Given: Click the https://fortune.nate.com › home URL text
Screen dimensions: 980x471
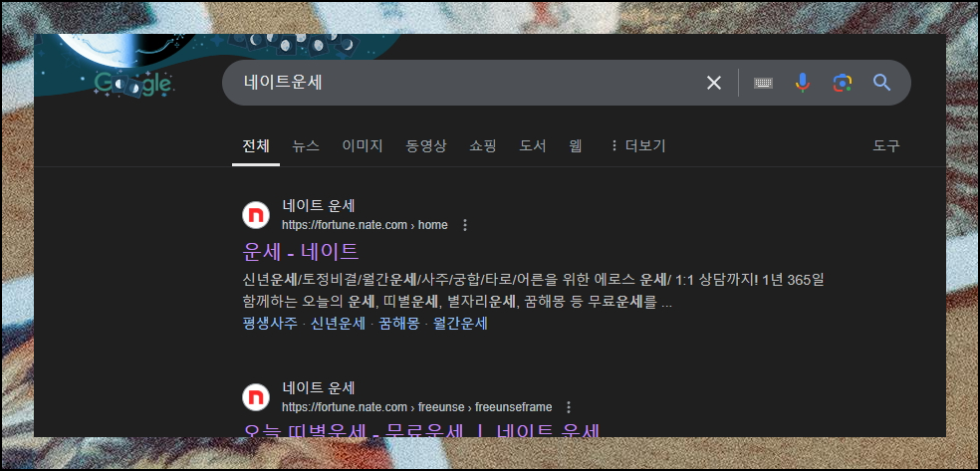Looking at the screenshot, I should [365, 225].
